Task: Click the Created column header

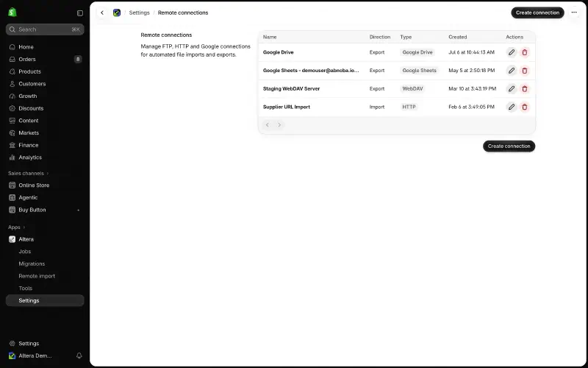Action: pyautogui.click(x=457, y=38)
